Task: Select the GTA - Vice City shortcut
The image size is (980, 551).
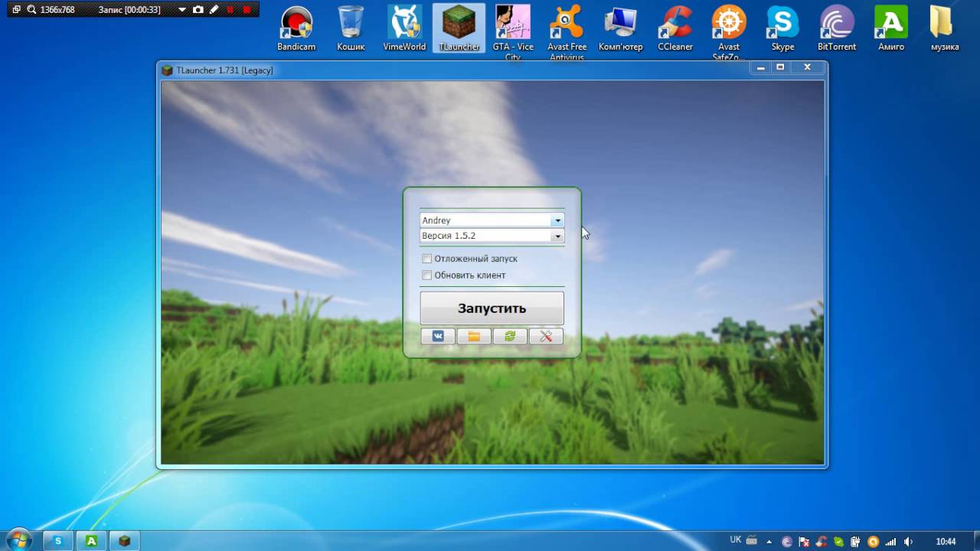Action: (513, 32)
